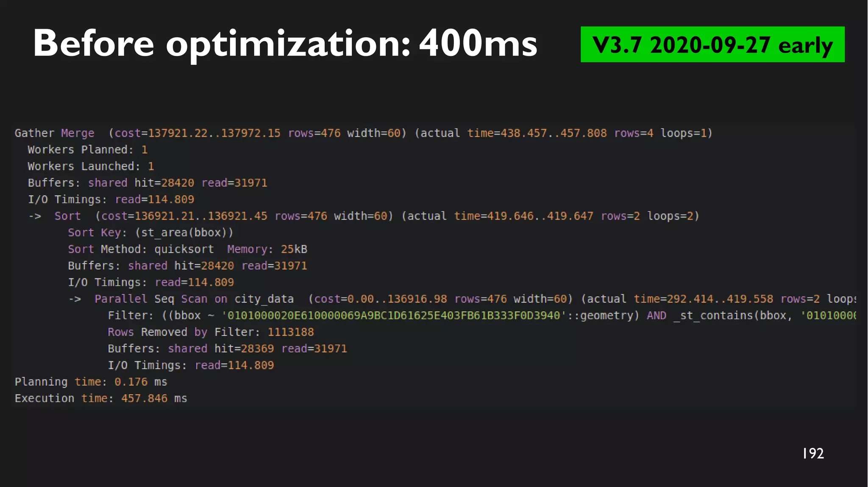Click Gather Merge actual time=438.457..457.808
The width and height of the screenshot is (868, 487).
537,133
